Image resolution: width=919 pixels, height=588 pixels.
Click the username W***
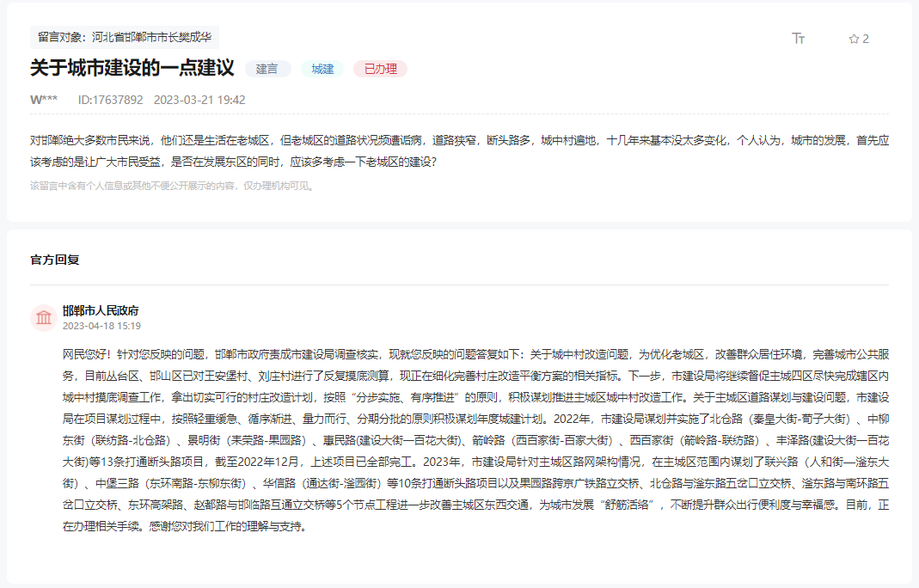click(44, 100)
